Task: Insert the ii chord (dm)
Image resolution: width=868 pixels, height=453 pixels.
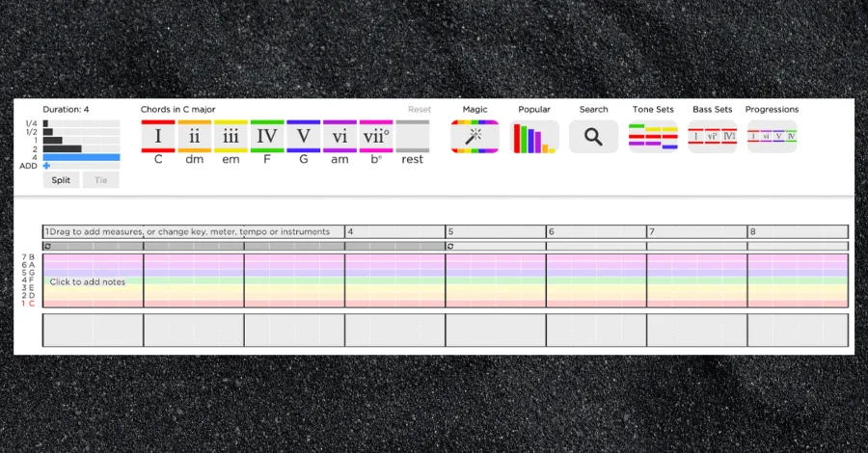Action: point(194,136)
